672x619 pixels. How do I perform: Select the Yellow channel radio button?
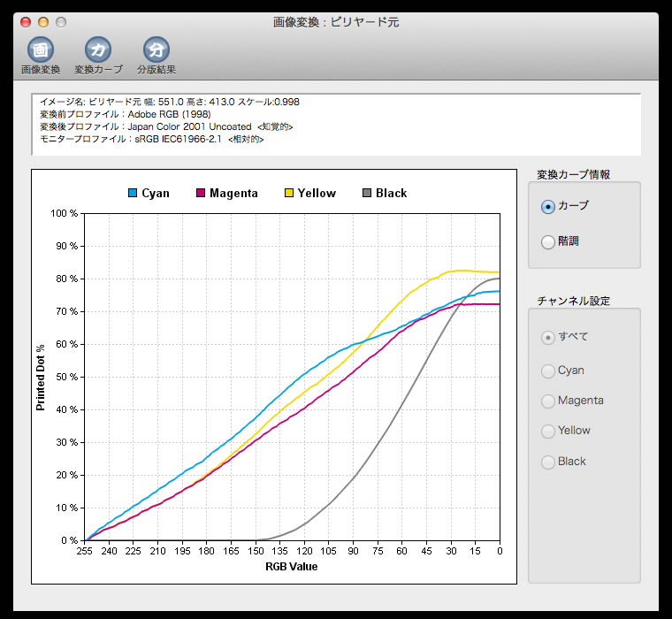coord(548,431)
